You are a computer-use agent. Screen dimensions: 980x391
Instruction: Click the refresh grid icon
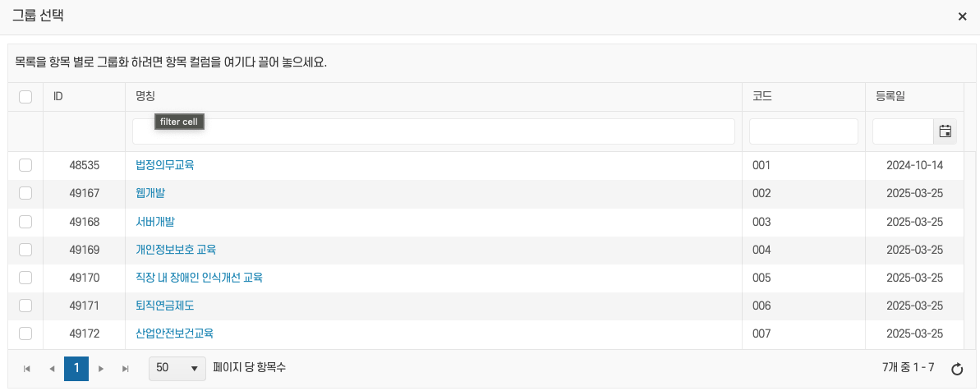click(956, 369)
